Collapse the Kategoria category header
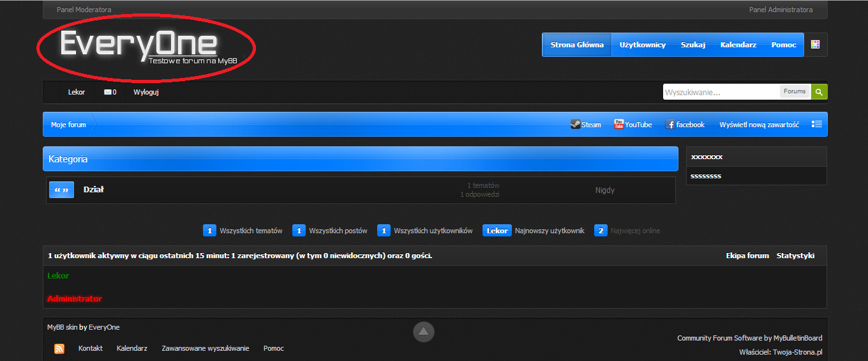 click(361, 159)
